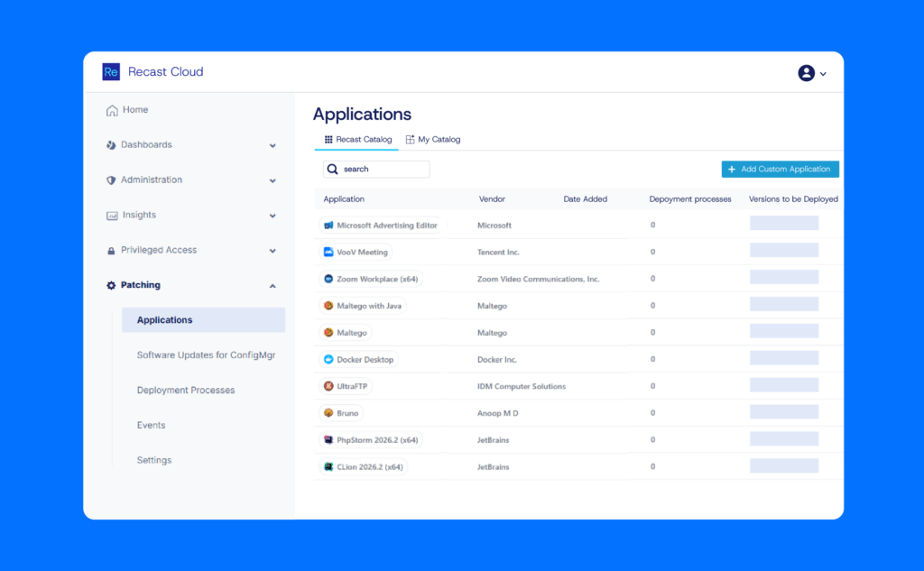The height and width of the screenshot is (571, 924).
Task: Click the UltraFTP app icon
Action: (328, 387)
